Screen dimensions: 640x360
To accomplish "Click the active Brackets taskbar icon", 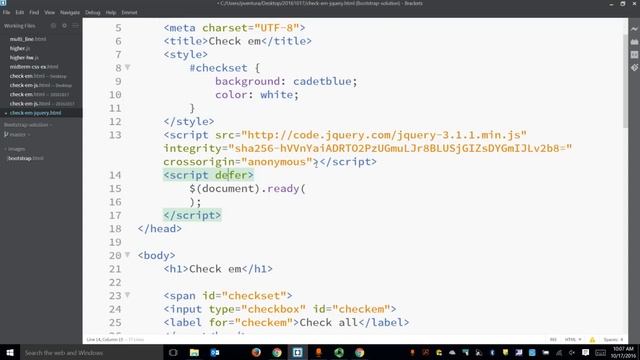I will 298,352.
